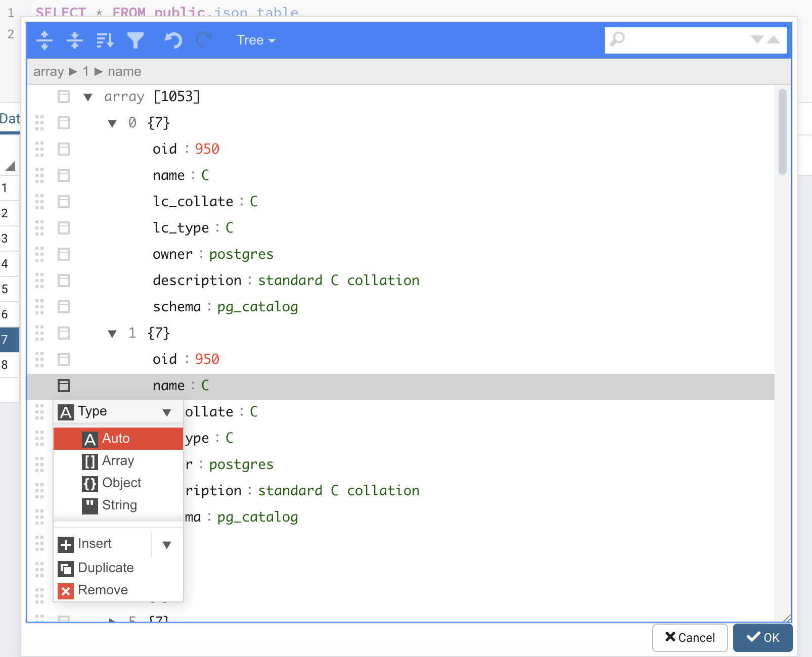Open the Tree mode dropdown

coord(256,40)
